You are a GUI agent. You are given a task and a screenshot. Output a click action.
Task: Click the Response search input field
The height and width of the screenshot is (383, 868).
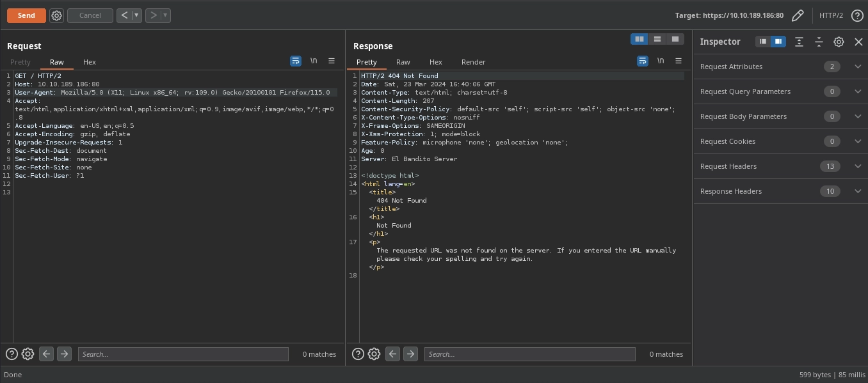[x=529, y=354]
